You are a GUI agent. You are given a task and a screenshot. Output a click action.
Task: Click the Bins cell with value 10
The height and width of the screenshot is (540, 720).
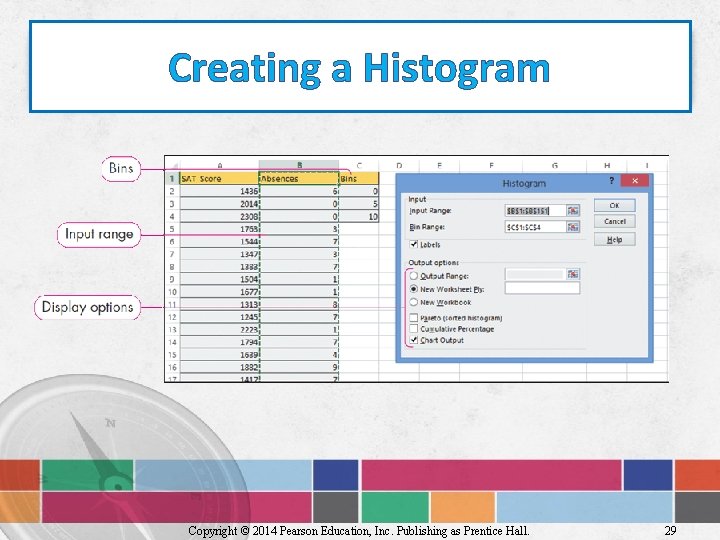point(359,216)
